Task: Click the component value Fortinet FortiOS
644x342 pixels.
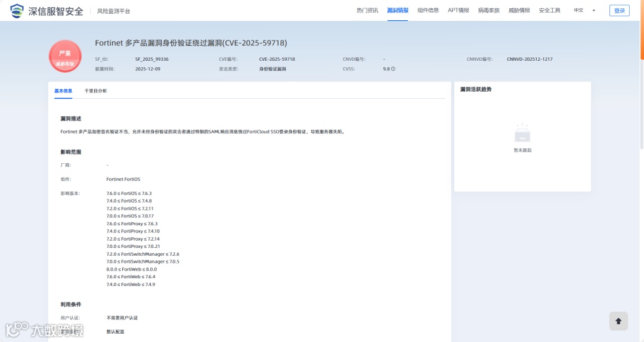Action: click(x=123, y=179)
